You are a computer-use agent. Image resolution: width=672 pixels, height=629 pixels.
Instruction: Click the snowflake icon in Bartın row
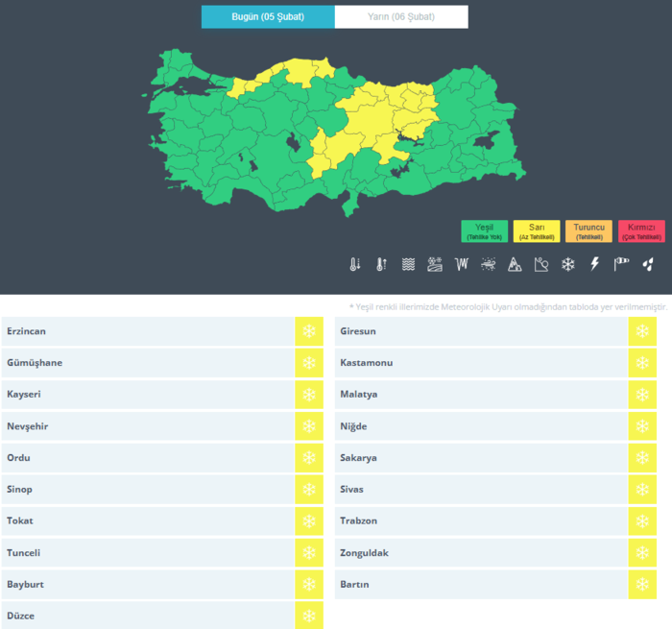click(x=642, y=585)
